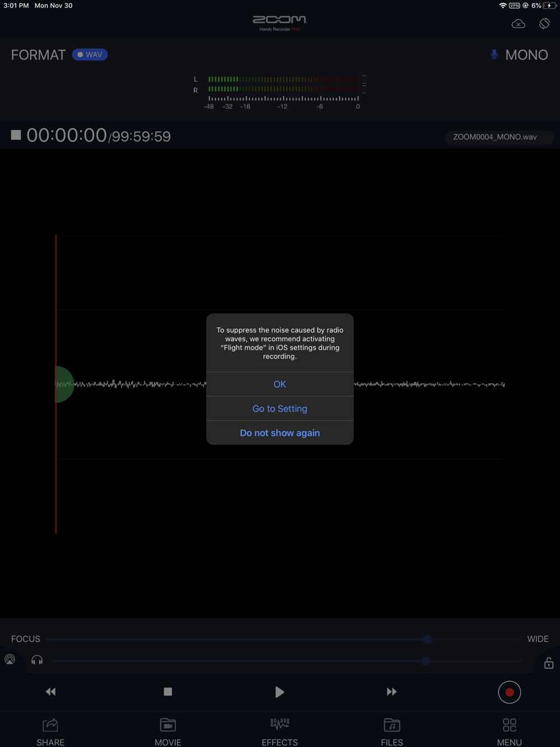The height and width of the screenshot is (747, 560).
Task: Open the MENU tab
Action: (509, 732)
